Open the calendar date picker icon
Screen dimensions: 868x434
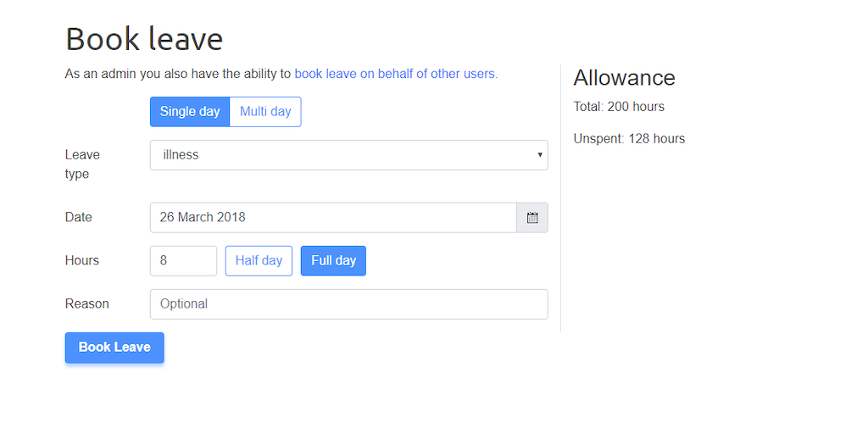[x=532, y=218]
